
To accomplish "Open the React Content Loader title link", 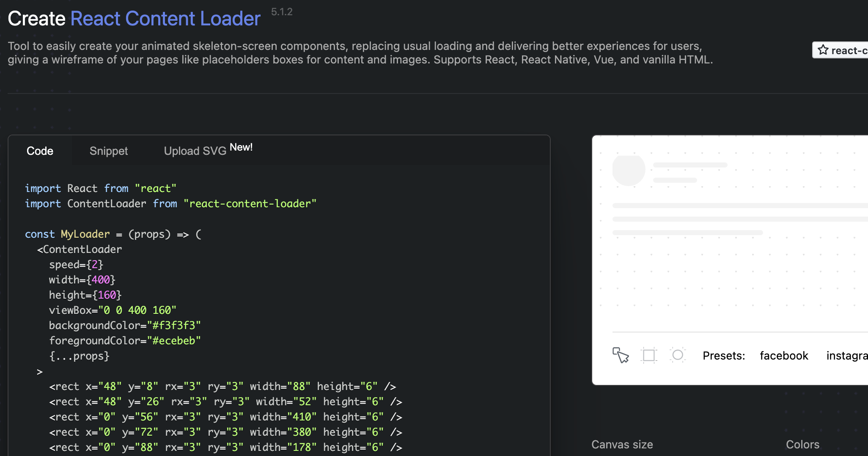I will click(165, 19).
